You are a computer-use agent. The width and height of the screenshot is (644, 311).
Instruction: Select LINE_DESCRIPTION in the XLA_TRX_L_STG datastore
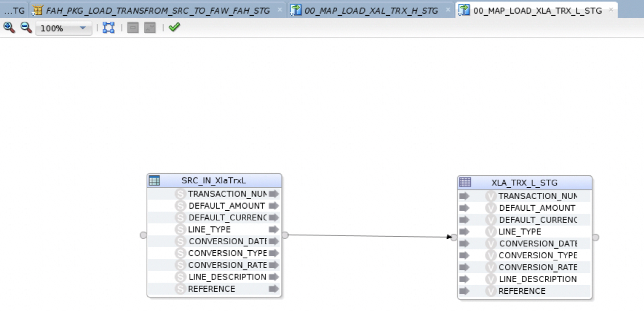tap(538, 279)
